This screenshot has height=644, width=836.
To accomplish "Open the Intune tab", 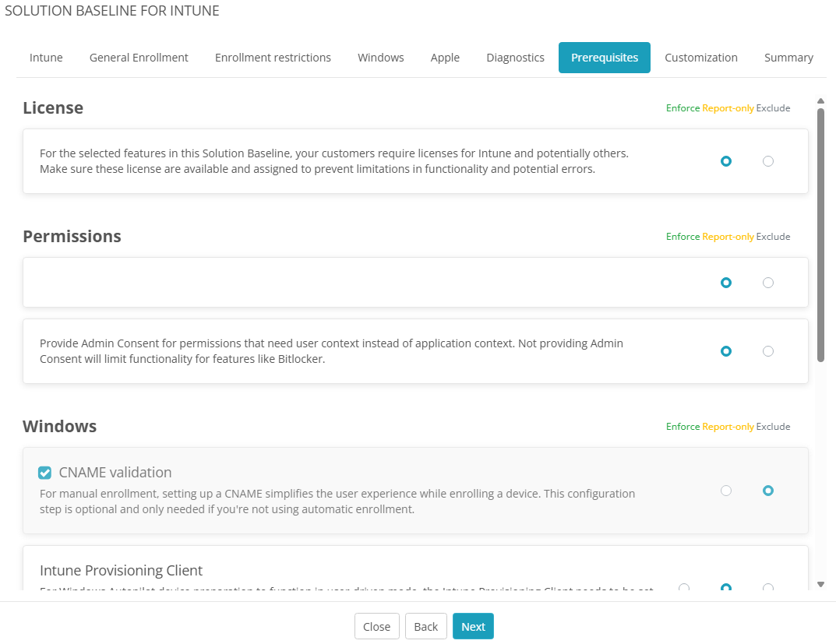I will [46, 58].
